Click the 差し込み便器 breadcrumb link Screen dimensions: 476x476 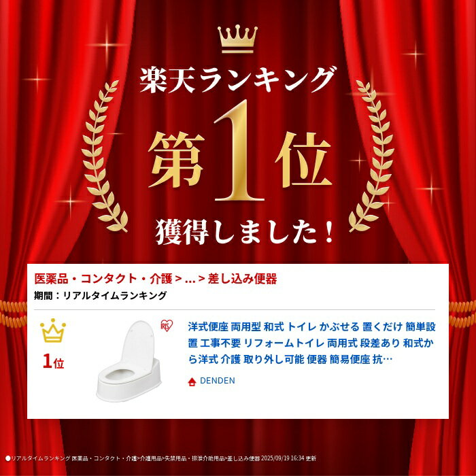(x=242, y=279)
